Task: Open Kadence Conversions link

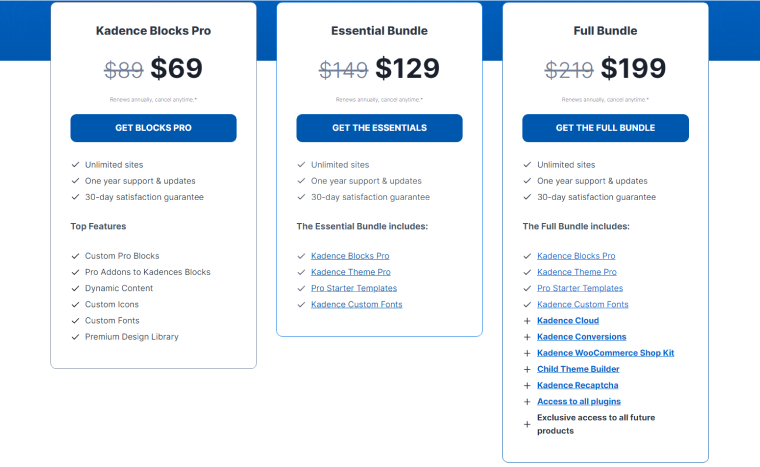Action: point(581,337)
